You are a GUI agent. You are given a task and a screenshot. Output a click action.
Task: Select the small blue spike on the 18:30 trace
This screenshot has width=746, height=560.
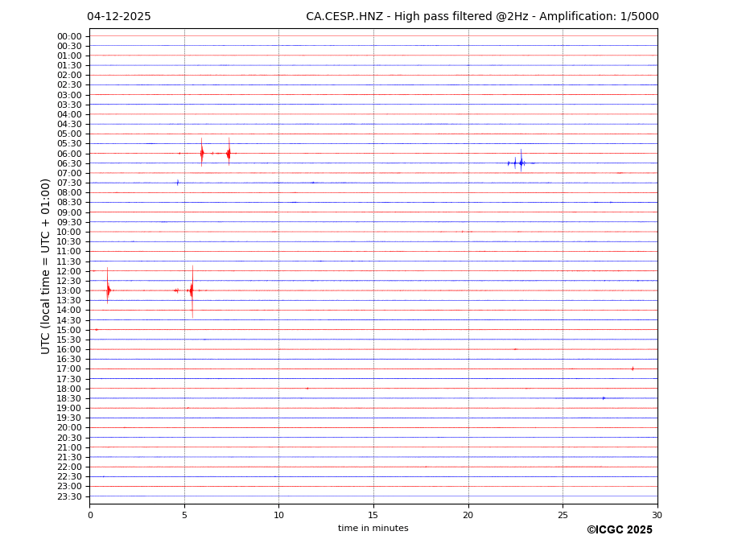tap(604, 397)
